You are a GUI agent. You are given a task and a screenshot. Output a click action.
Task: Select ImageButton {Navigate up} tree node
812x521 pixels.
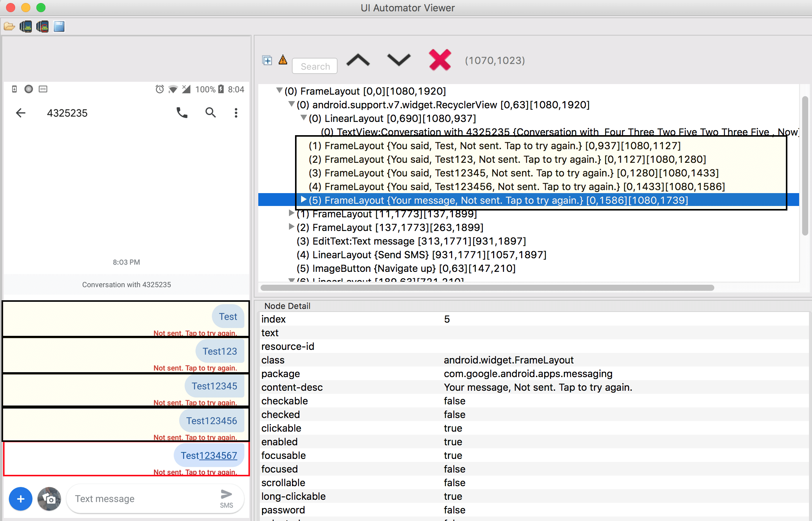(x=406, y=268)
